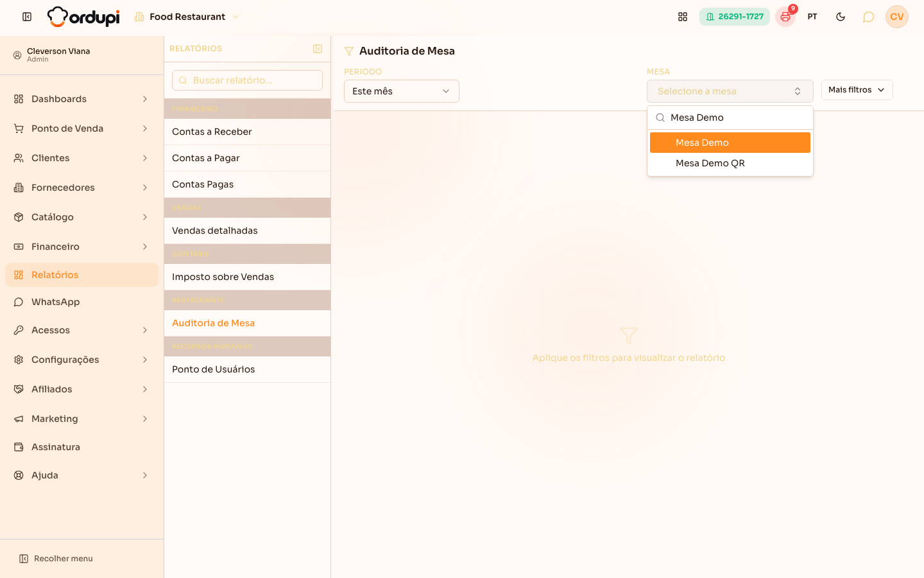Collapse the Relatórios panel icon
The height and width of the screenshot is (578, 924).
tap(318, 49)
